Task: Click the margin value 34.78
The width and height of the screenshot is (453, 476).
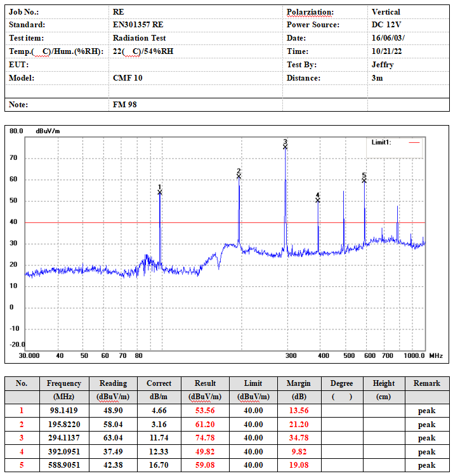Action: pyautogui.click(x=299, y=438)
